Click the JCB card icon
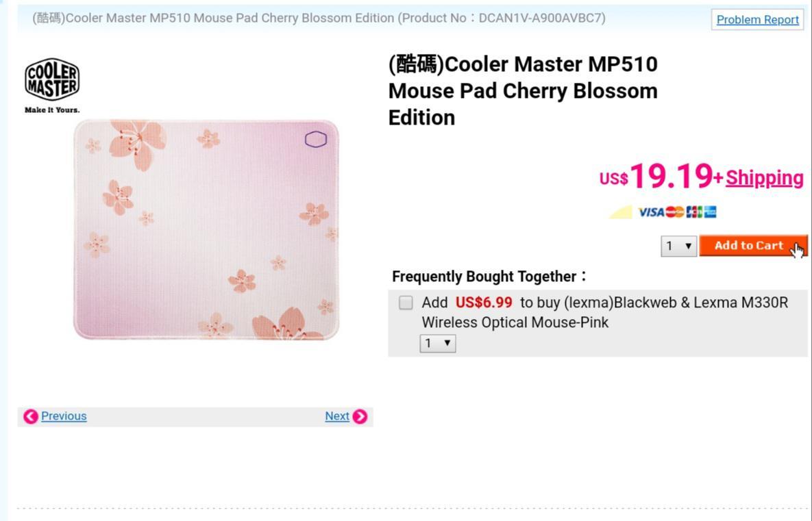Screen dimensions: 812x521 pos(693,212)
